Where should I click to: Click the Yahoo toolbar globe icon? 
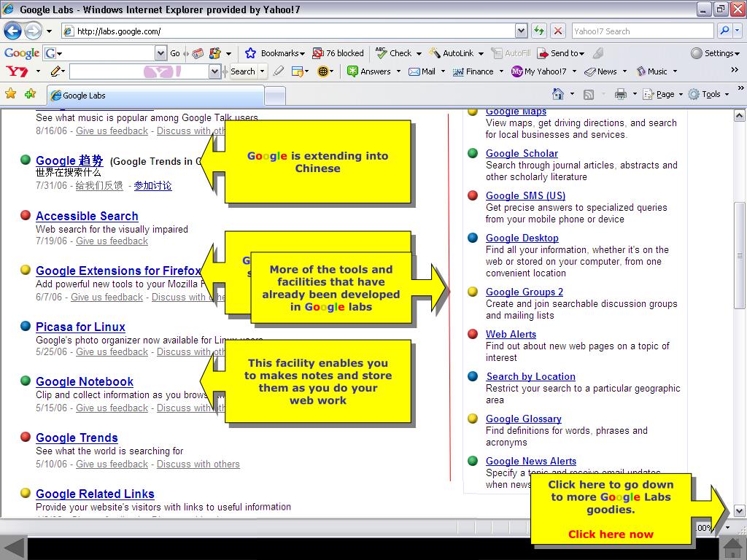323,71
